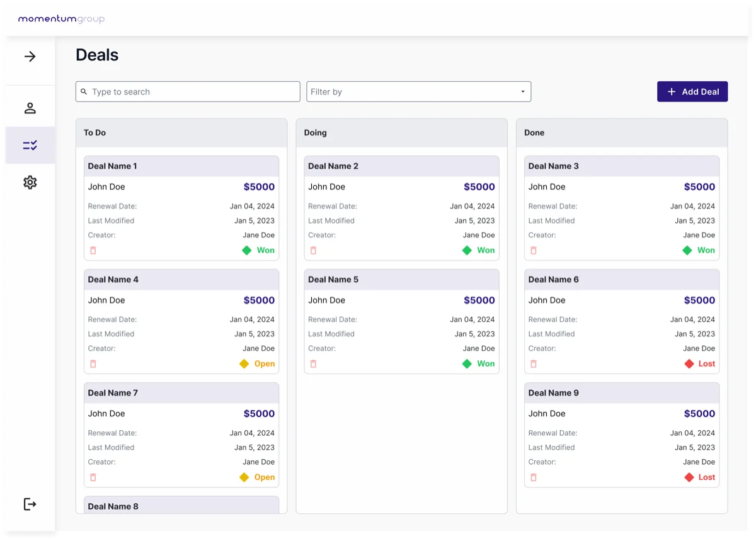Click Jane Doe creator on Deal Name 7

point(259,462)
